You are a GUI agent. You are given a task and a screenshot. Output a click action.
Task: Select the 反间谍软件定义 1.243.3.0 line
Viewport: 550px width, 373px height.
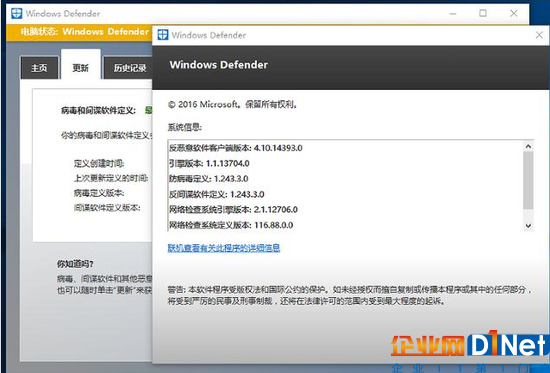[x=217, y=194]
